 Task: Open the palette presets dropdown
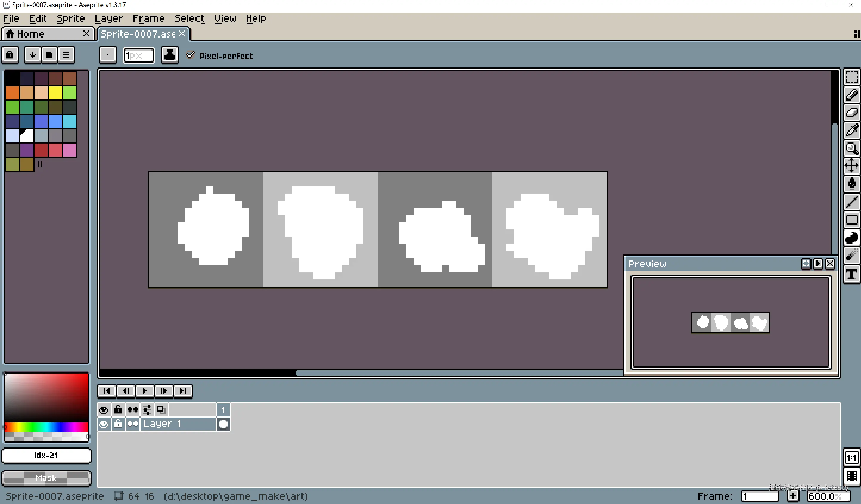pyautogui.click(x=49, y=55)
